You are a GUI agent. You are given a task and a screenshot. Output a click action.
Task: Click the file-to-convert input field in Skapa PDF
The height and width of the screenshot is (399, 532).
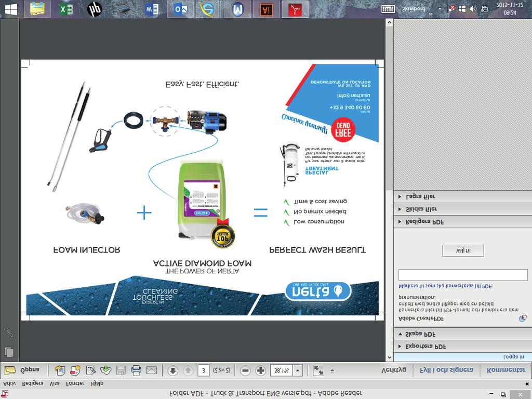[463, 275]
